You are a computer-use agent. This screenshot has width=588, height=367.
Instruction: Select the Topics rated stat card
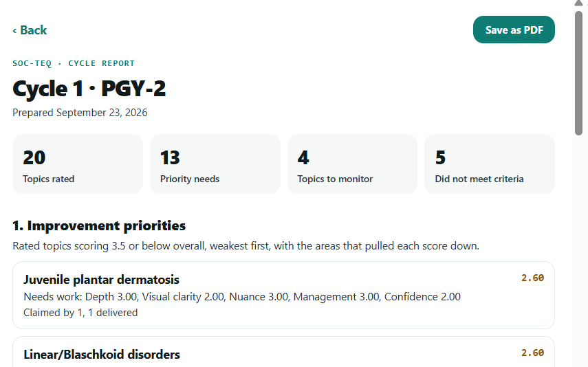point(78,164)
